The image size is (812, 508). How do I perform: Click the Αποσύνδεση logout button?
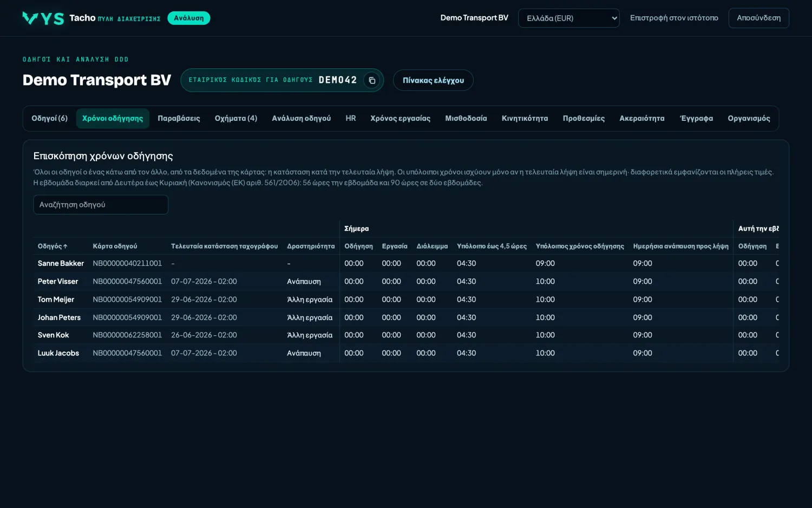coord(758,18)
